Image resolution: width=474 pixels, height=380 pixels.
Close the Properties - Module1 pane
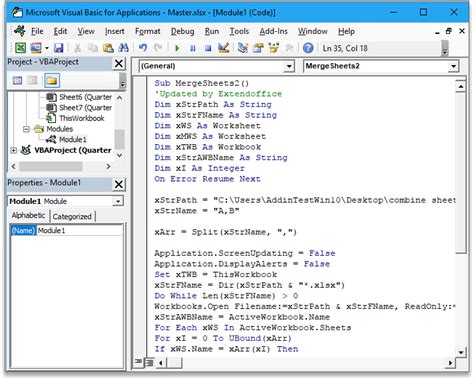point(119,184)
